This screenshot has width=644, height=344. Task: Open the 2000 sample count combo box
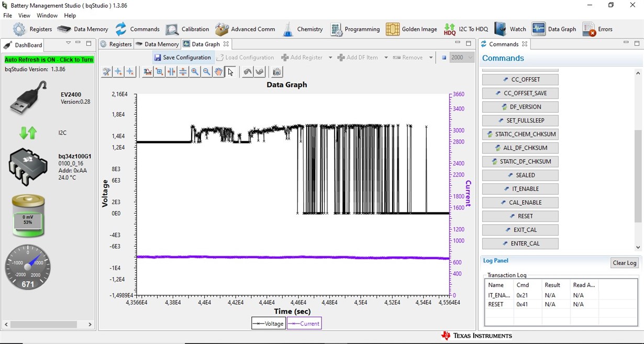(x=462, y=58)
